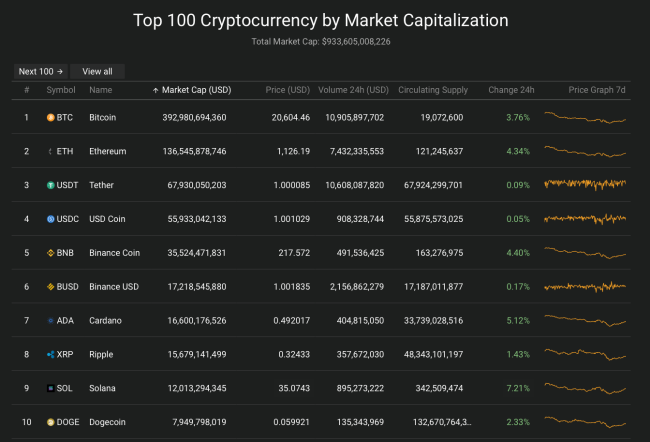Open Bitcoin's 7d price graph
650x442 pixels.
585,118
